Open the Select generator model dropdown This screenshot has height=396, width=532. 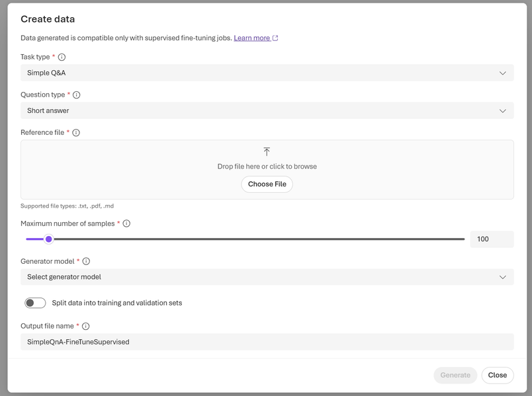click(x=267, y=277)
